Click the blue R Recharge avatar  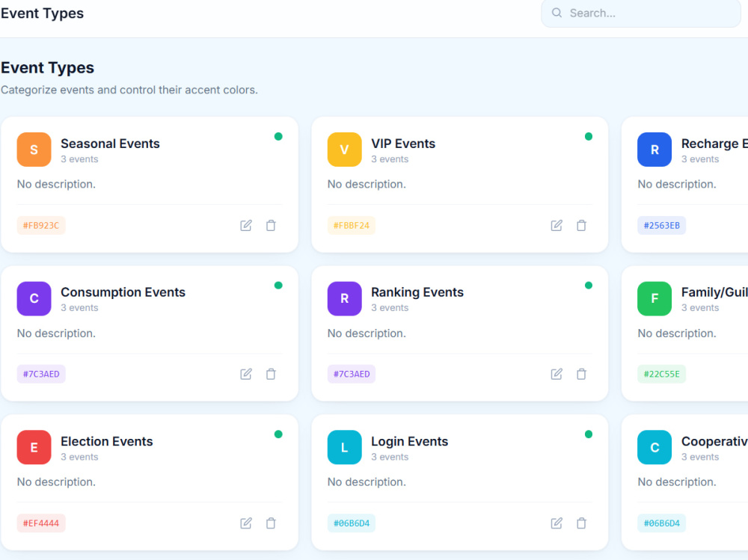tap(654, 150)
